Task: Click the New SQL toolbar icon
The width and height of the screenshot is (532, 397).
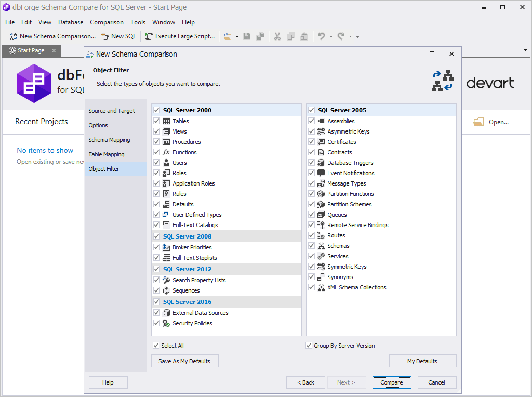Action: tap(105, 36)
